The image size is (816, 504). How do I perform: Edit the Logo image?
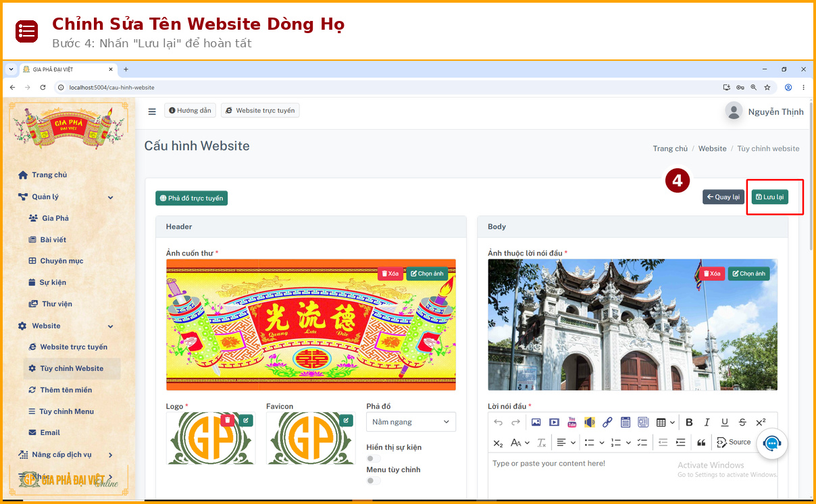coord(247,420)
